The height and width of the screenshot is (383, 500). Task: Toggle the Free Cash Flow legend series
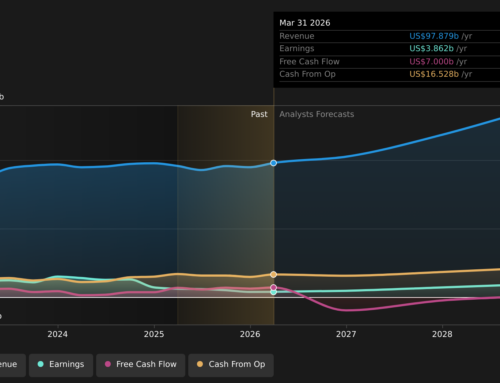click(x=141, y=365)
